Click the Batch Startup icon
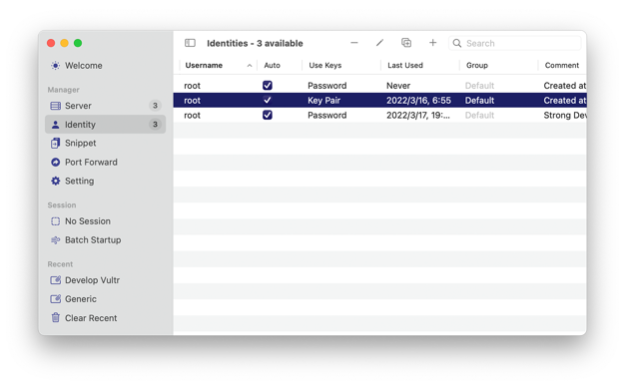The width and height of the screenshot is (625, 390). click(x=55, y=240)
